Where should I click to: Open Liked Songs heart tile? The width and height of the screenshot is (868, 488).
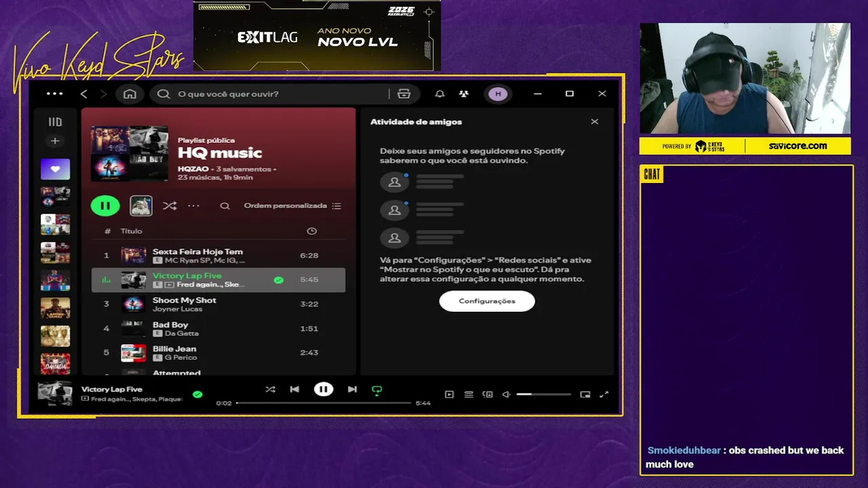point(55,169)
